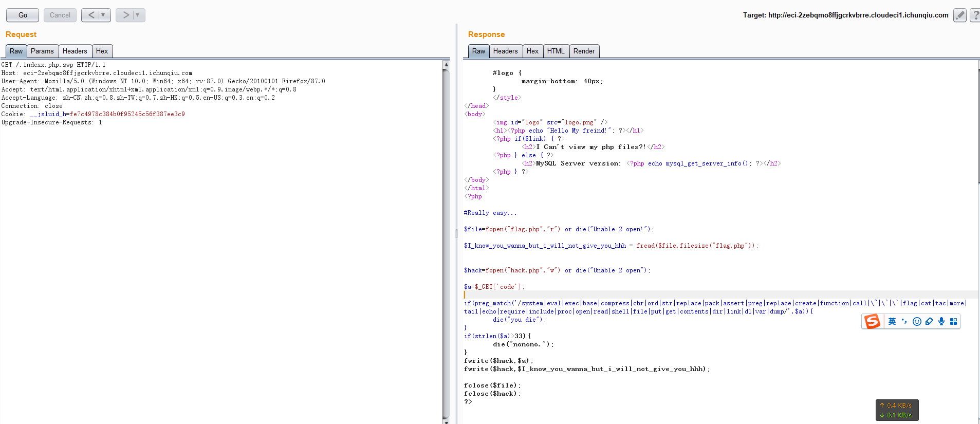The image size is (980, 424).
Task: Go back to previous request with left arrow
Action: coord(91,15)
